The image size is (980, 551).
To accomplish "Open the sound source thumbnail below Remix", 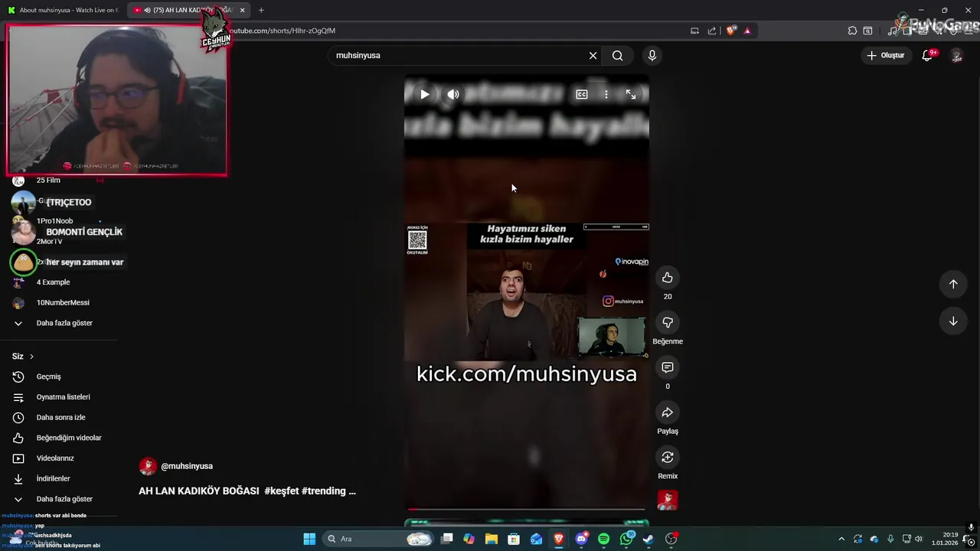I will tap(668, 500).
